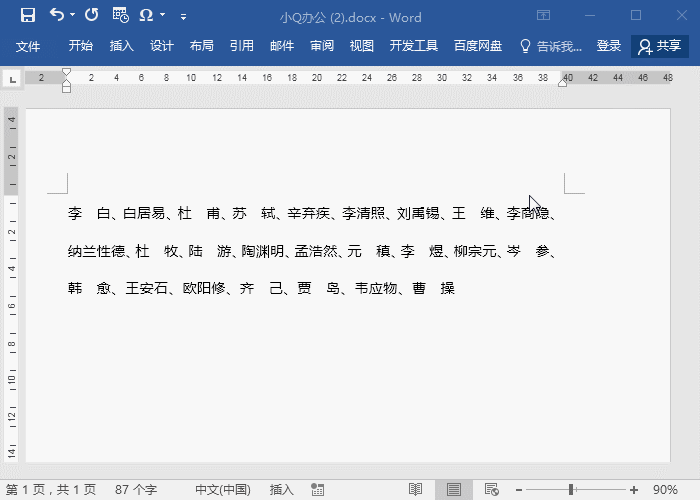Image resolution: width=700 pixels, height=500 pixels.
Task: Click the name 欧阳修 in the document
Action: (x=204, y=288)
